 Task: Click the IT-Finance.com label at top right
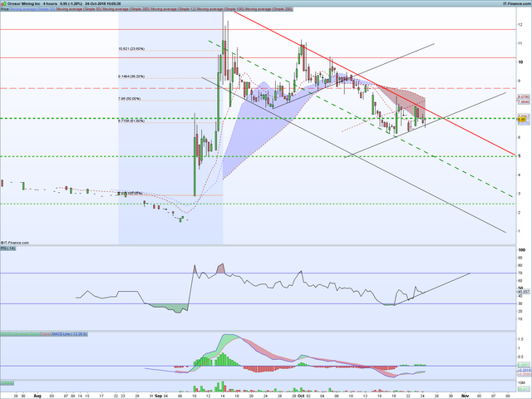[x=517, y=3]
